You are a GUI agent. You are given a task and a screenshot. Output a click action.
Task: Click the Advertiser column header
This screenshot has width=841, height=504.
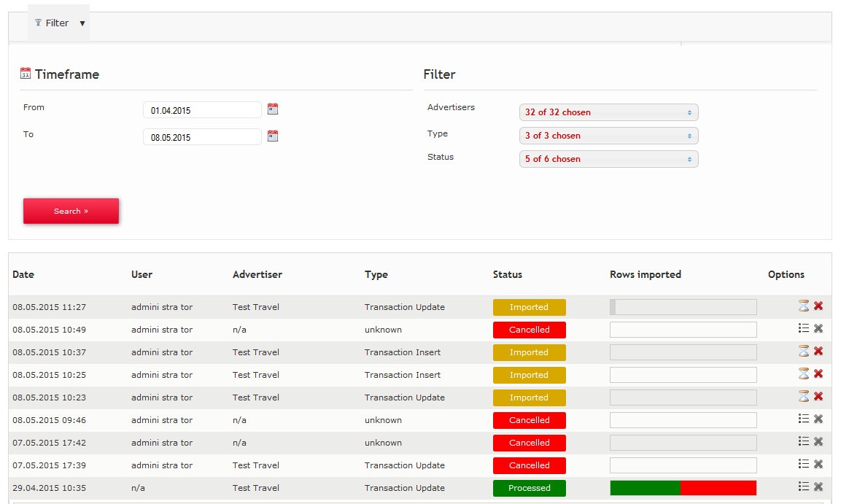click(257, 274)
